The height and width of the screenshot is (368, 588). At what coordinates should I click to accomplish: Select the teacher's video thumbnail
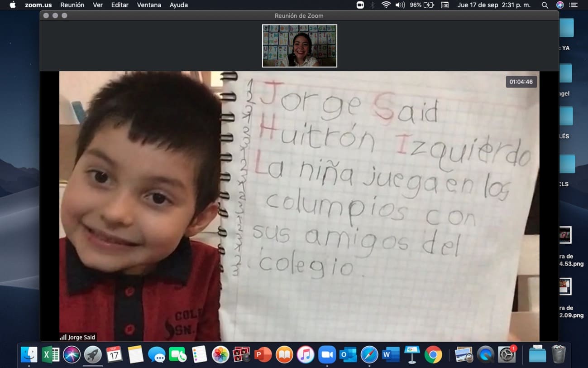(x=299, y=46)
